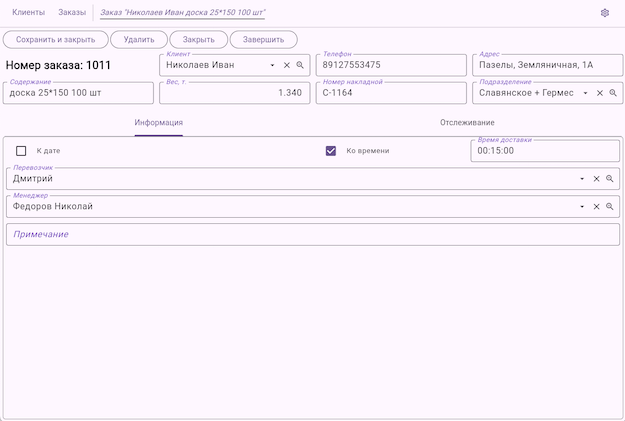Open search for Подразделение field
Viewport: 625px width, 421px height.
613,93
